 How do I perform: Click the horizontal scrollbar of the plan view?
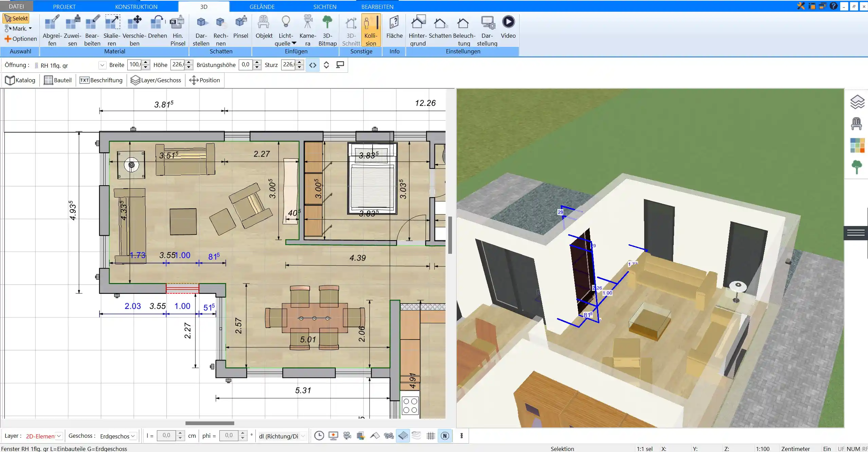tap(210, 423)
